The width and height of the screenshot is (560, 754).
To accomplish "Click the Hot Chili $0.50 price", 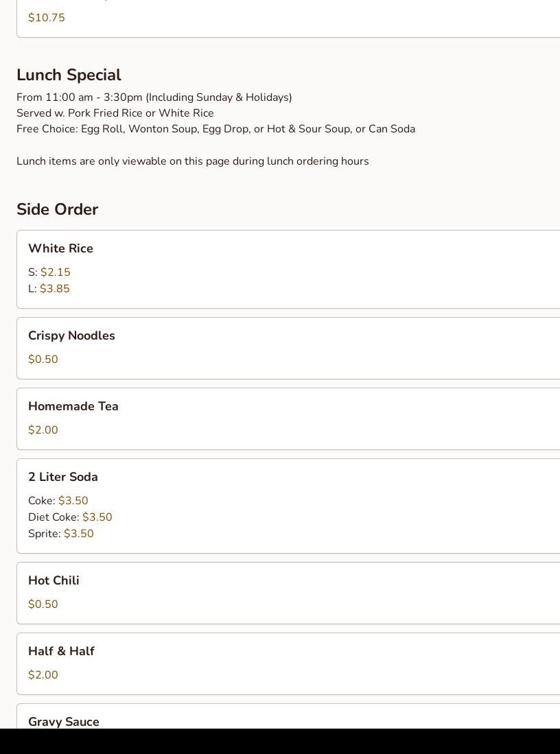I will point(43,604).
